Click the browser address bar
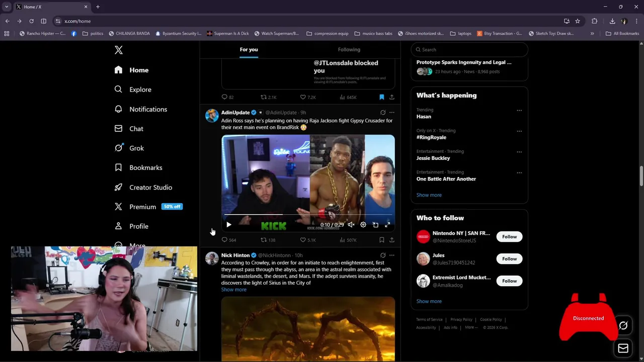644x362 pixels. pos(312,21)
